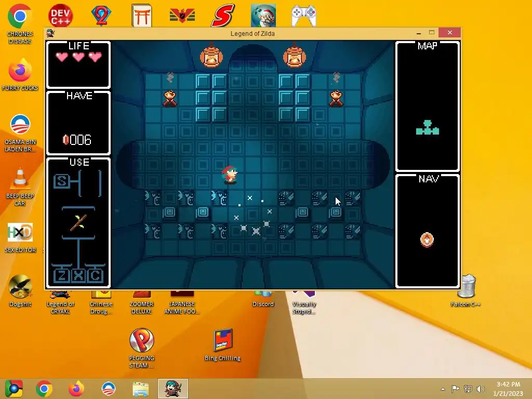This screenshot has height=399, width=532.
Task: Open the Bing Chilling desktop icon
Action: click(x=222, y=345)
